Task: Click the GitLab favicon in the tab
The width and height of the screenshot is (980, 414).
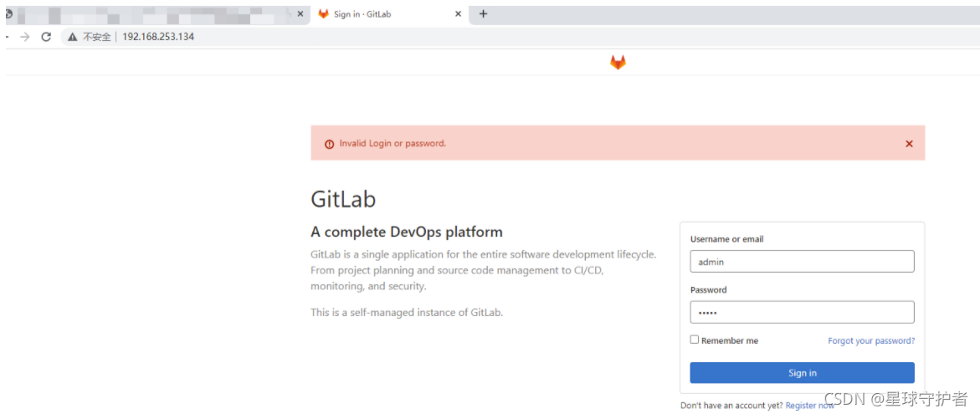Action: pyautogui.click(x=323, y=13)
